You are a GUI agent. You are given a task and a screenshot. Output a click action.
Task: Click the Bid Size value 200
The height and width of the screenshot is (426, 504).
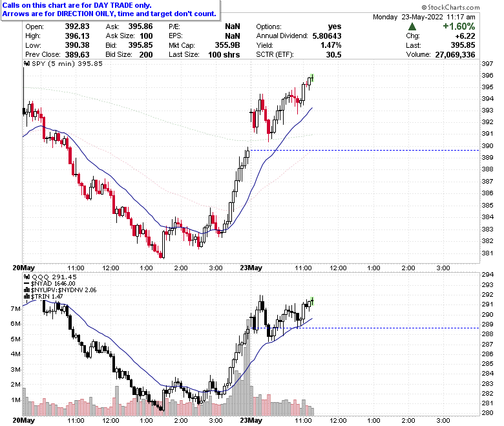pyautogui.click(x=146, y=55)
